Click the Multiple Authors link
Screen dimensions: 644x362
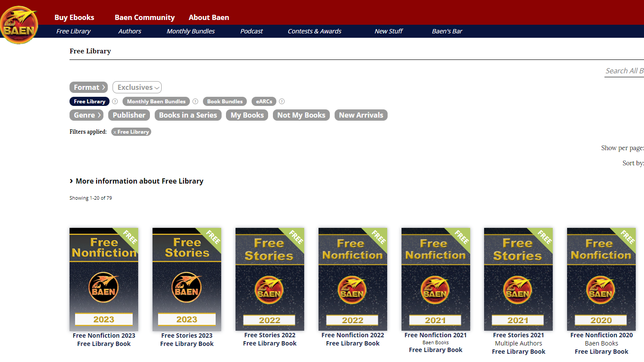(x=518, y=343)
